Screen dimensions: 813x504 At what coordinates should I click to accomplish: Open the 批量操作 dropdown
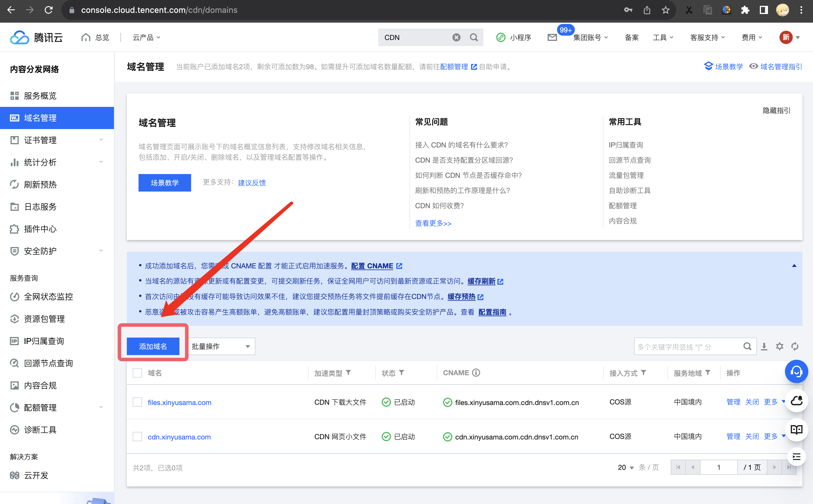point(221,346)
